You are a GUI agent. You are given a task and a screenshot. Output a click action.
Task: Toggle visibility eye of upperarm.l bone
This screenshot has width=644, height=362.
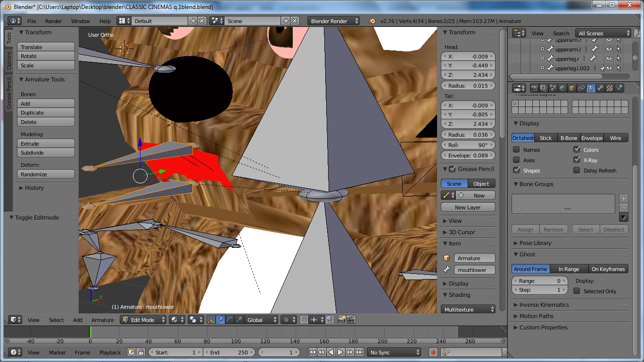[x=609, y=49]
